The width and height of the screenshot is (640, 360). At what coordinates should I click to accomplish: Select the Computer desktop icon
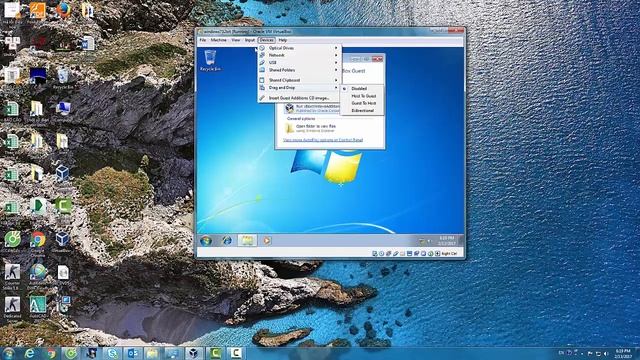tap(62, 111)
